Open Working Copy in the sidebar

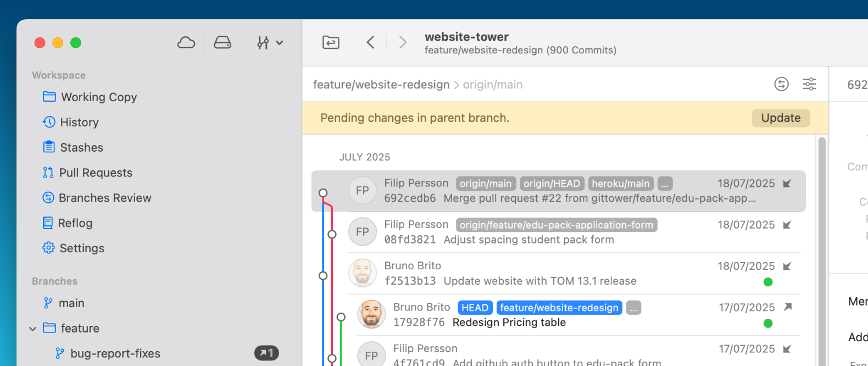click(x=98, y=97)
